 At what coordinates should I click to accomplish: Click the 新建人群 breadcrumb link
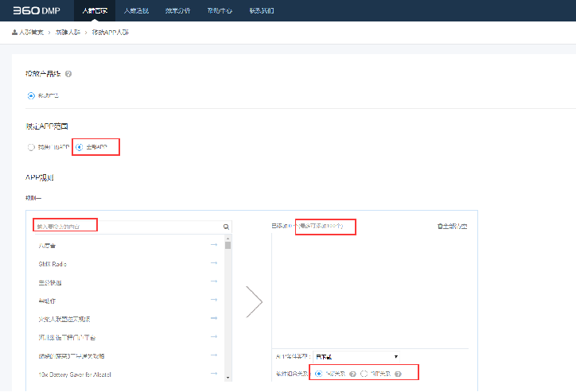point(66,32)
